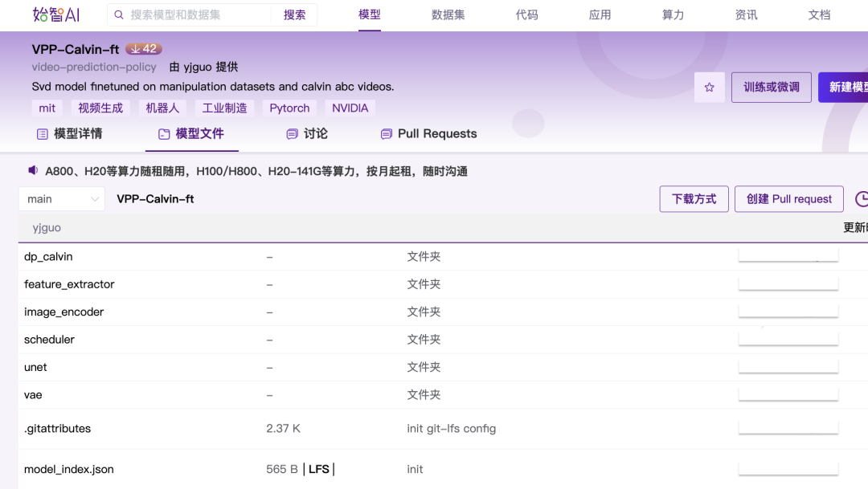Screen dimensions: 868x489
Task: Open the 数据集 navigation tab
Action: (448, 15)
